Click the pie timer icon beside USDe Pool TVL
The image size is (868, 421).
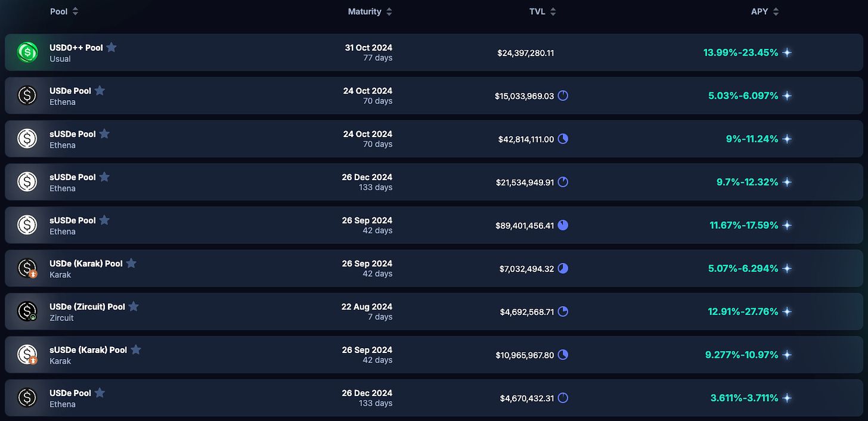563,95
